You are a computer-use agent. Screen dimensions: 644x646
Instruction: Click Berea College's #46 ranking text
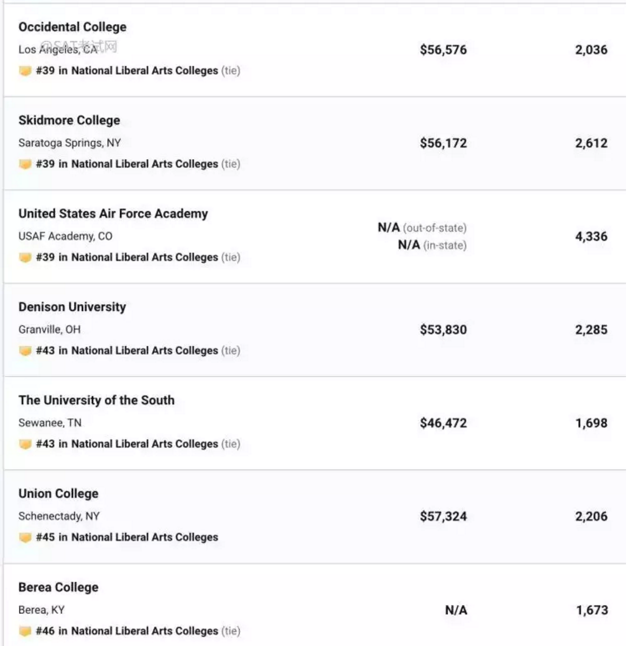[127, 631]
